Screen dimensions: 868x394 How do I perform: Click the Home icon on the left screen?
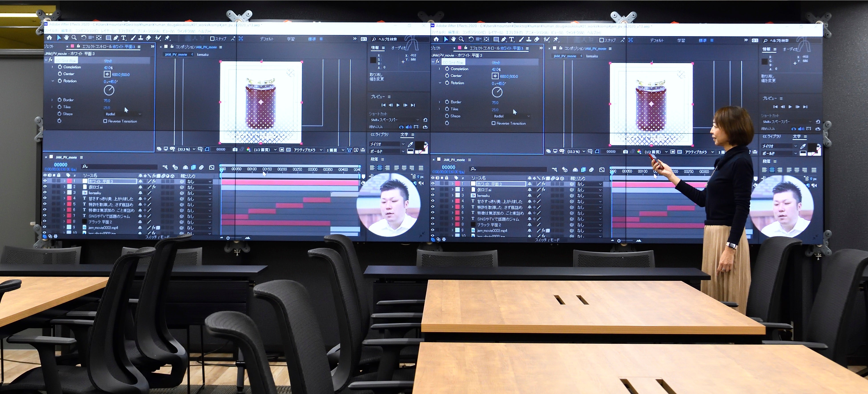(x=49, y=37)
